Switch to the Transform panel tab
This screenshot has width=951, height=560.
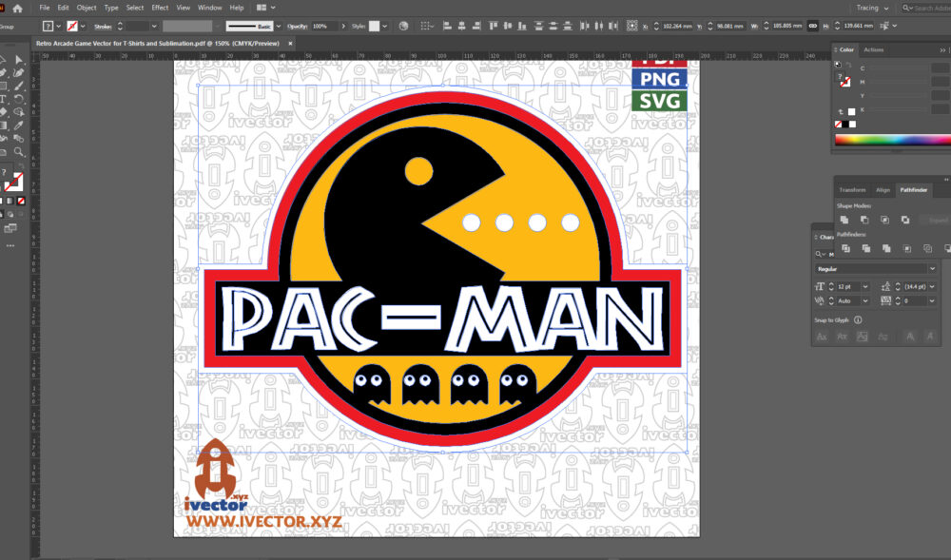click(x=852, y=190)
